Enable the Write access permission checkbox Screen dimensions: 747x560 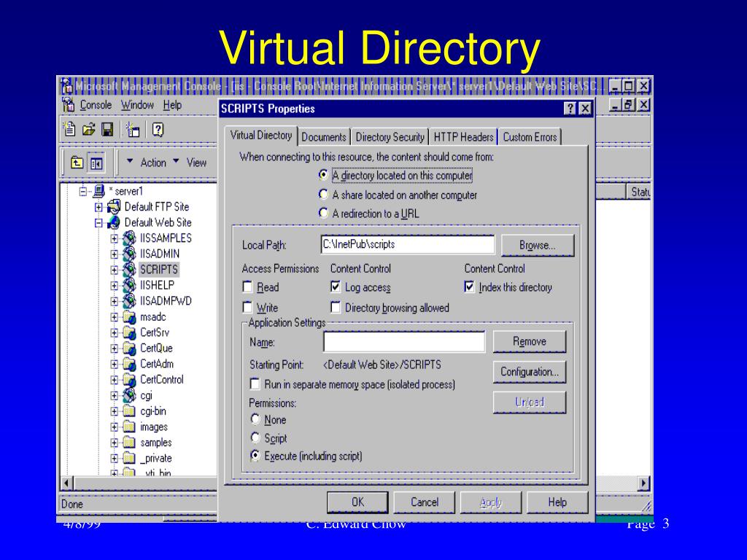click(x=247, y=307)
